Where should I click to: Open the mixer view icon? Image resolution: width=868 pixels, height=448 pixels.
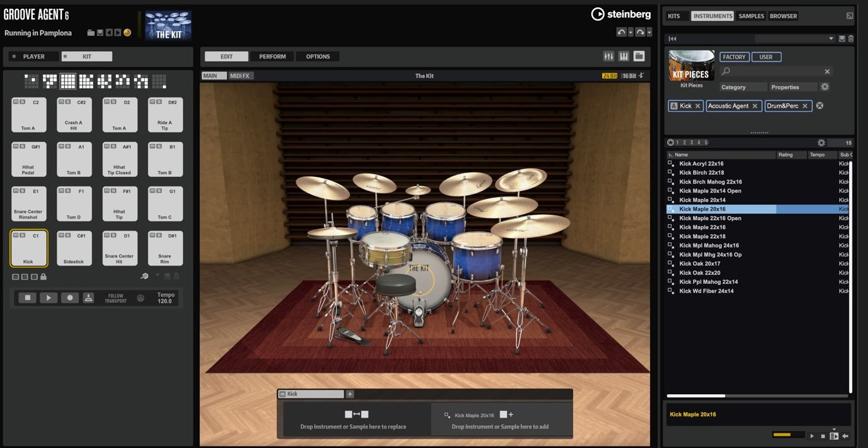point(609,57)
